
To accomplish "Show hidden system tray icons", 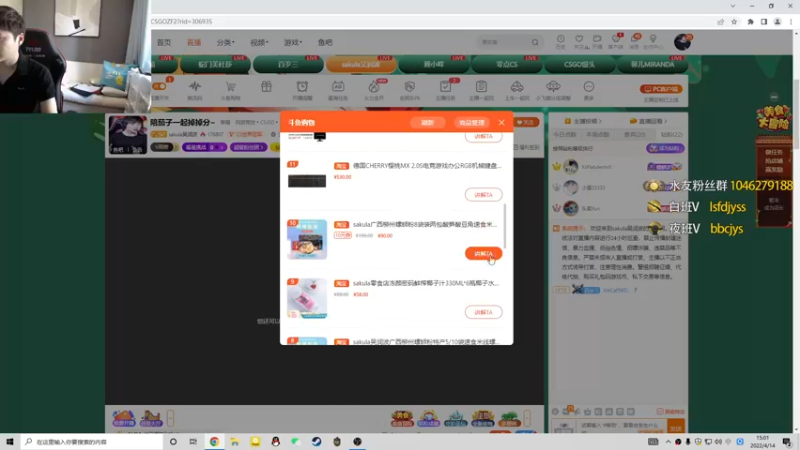I will click(668, 441).
